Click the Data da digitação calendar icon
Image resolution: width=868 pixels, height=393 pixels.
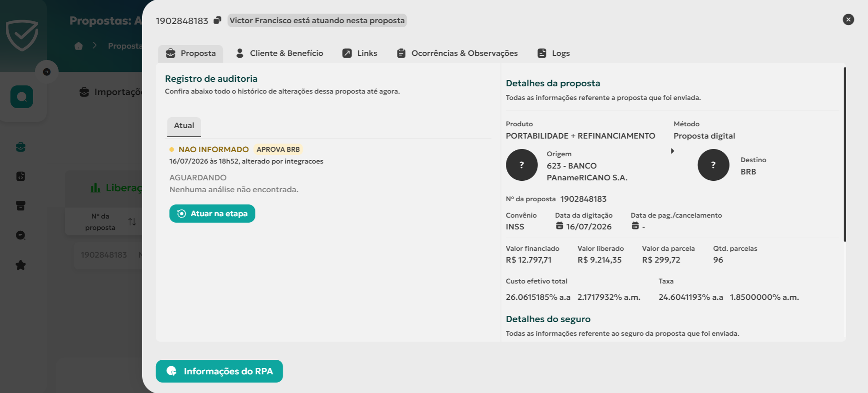(x=560, y=226)
